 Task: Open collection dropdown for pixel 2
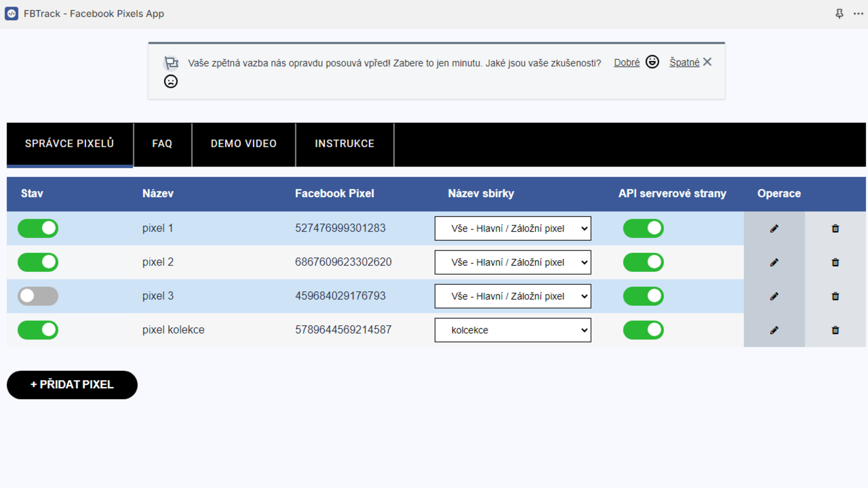(513, 262)
